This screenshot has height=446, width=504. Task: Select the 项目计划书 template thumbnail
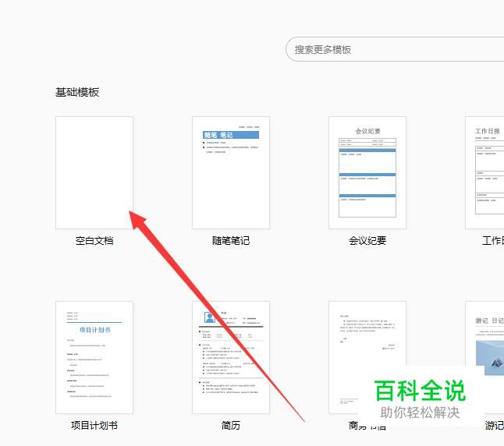(94, 357)
